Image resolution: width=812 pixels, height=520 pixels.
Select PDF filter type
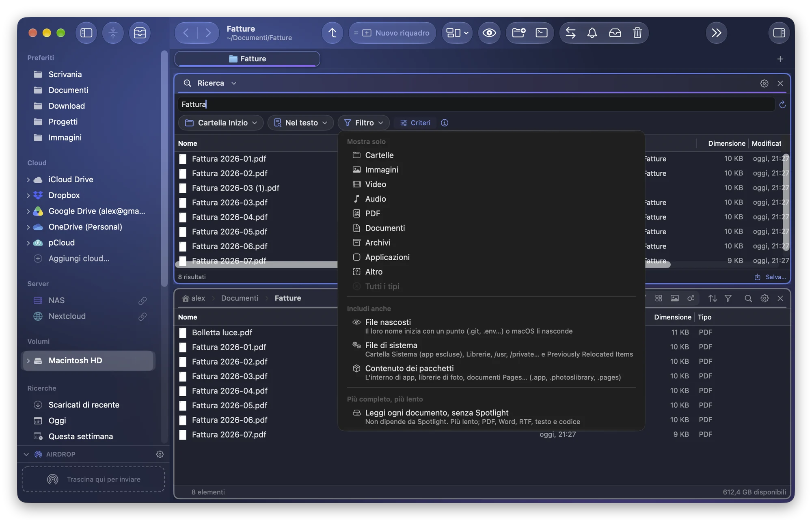point(491,214)
